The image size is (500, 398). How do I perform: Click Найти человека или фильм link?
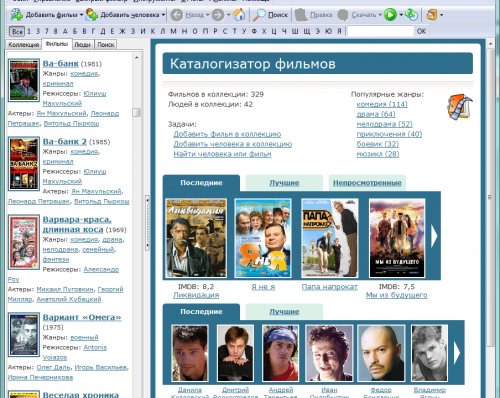click(x=222, y=154)
